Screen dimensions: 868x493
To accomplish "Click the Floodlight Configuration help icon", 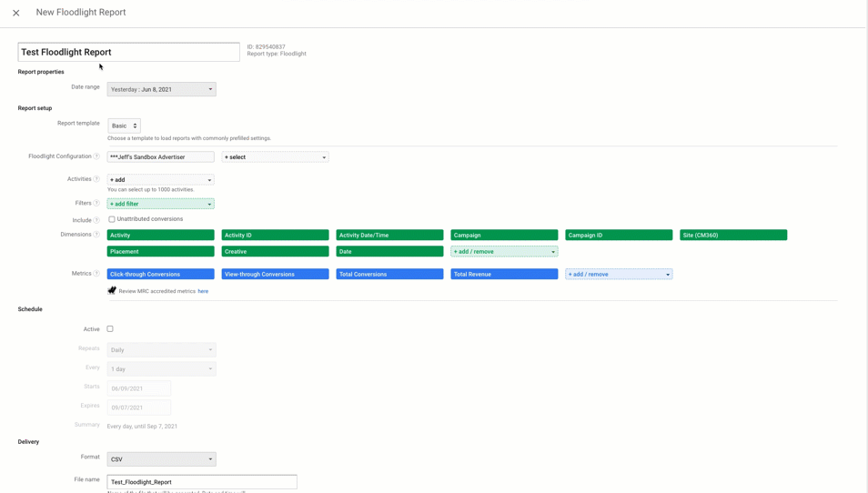I will coord(96,156).
